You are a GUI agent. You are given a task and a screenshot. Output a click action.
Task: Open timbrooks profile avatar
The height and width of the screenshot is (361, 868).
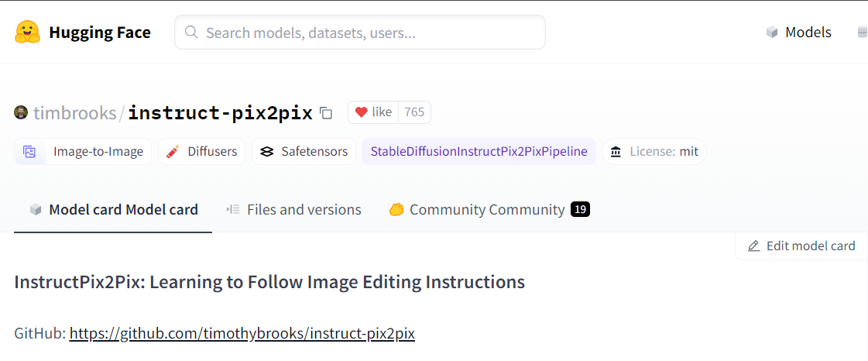pos(20,112)
